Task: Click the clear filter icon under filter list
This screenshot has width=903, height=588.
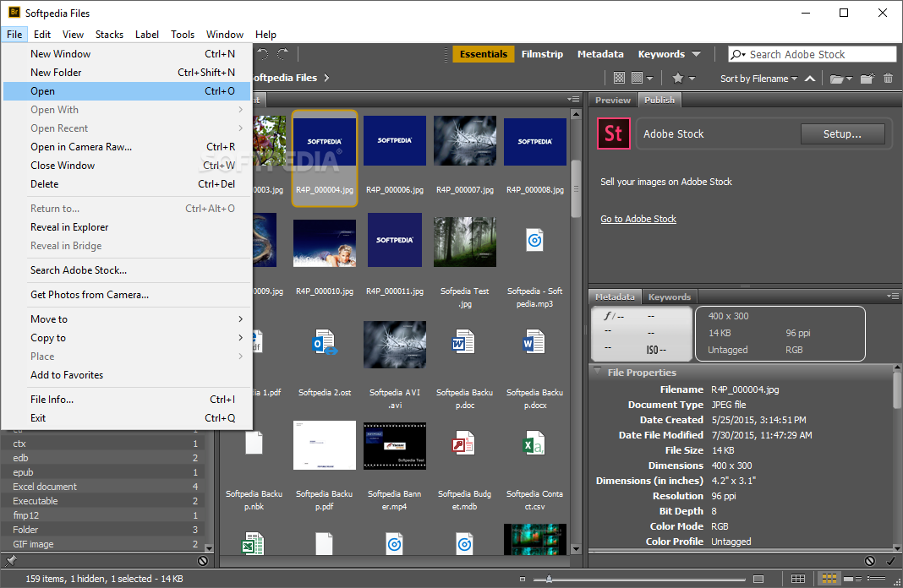Action: click(x=203, y=560)
